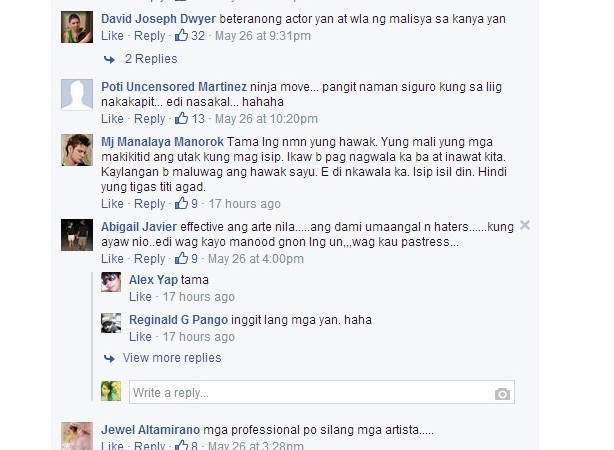The image size is (614, 450).
Task: Open David Joseph Dwyer's avatar thumbnail
Action: pyautogui.click(x=77, y=27)
